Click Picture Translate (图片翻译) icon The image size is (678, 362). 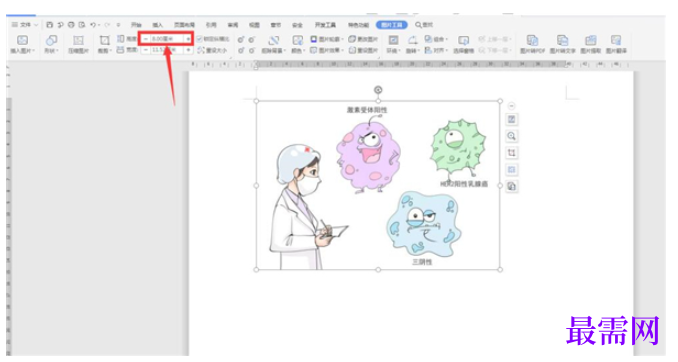pos(616,41)
